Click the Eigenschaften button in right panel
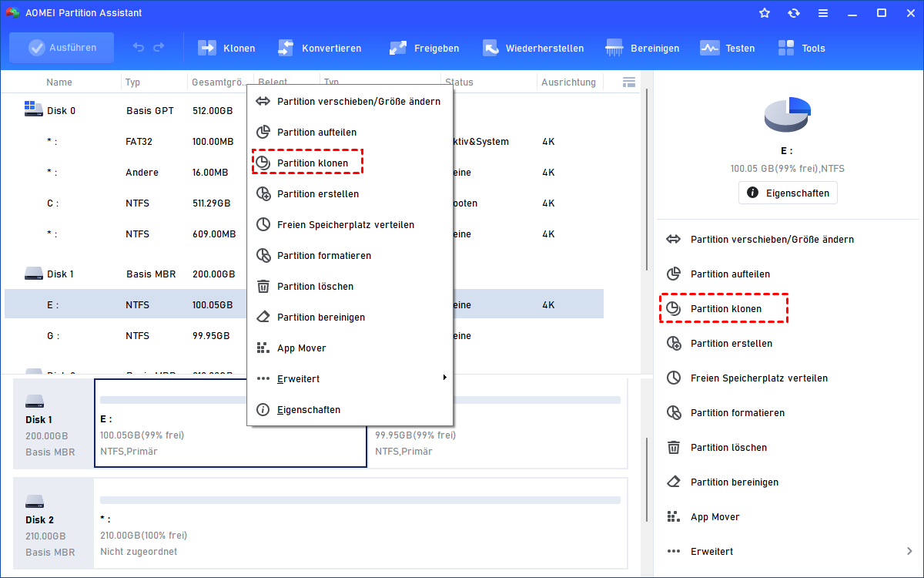This screenshot has height=578, width=924. pyautogui.click(x=788, y=193)
